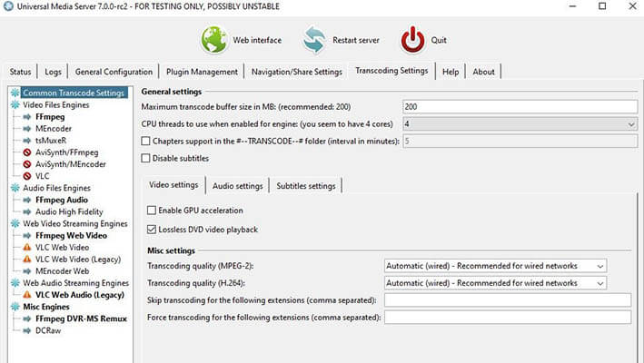Click the Skip transcoding extensions field
The image size is (644, 363).
coord(508,300)
